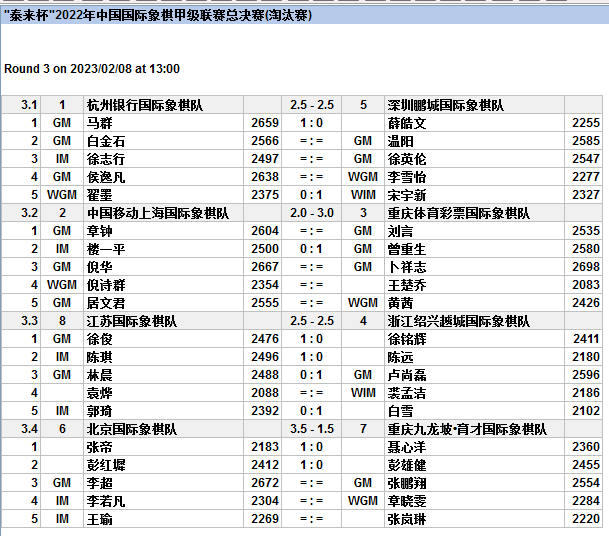Image resolution: width=609 pixels, height=536 pixels.
Task: Click player name 白金石
Action: pyautogui.click(x=106, y=141)
